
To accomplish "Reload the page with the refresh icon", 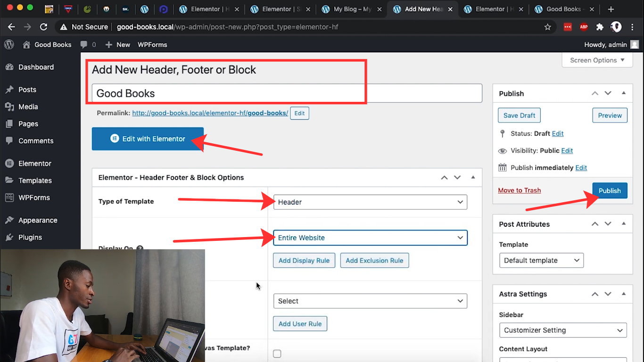I will pos(43,27).
